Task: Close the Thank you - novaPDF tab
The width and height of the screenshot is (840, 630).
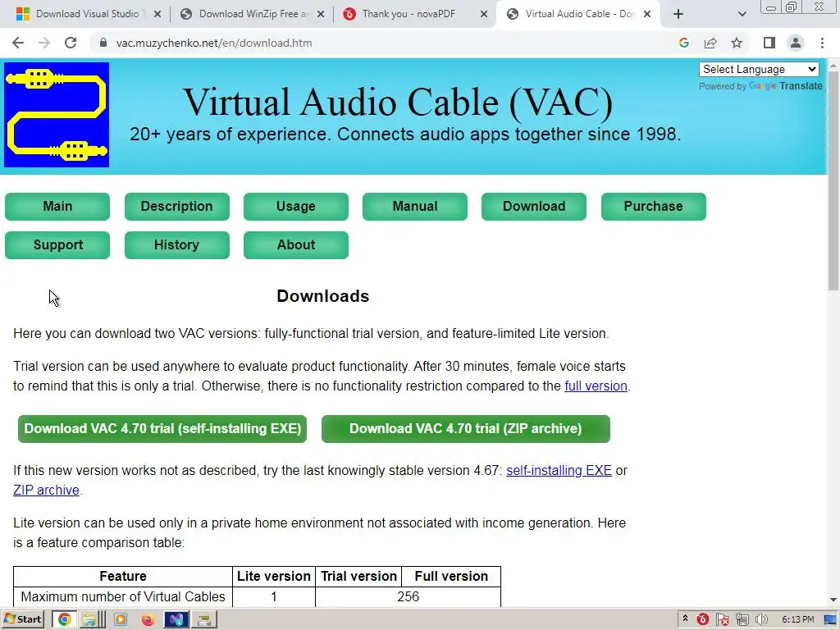Action: 484,14
